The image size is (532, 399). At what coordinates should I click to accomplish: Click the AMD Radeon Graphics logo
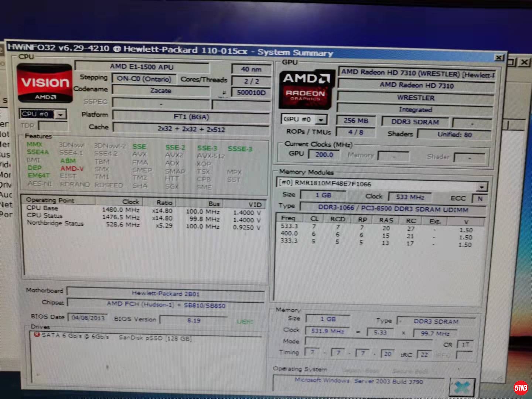[x=306, y=89]
